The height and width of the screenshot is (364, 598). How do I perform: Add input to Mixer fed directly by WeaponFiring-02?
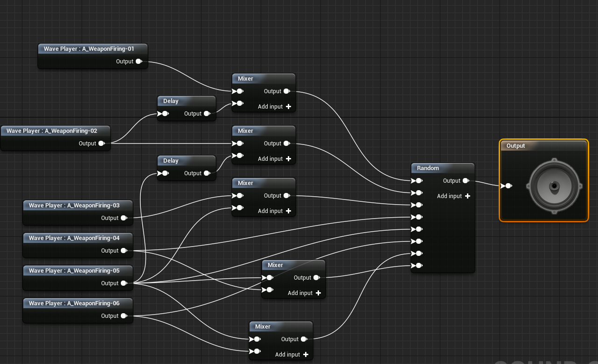click(274, 159)
